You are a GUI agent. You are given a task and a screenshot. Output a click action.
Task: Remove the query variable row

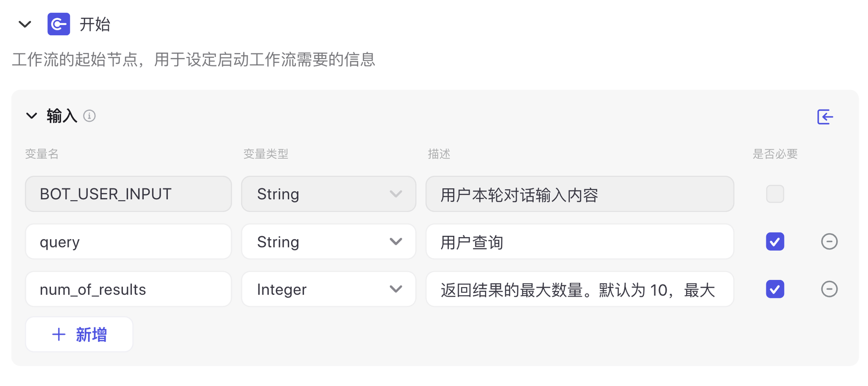click(829, 241)
